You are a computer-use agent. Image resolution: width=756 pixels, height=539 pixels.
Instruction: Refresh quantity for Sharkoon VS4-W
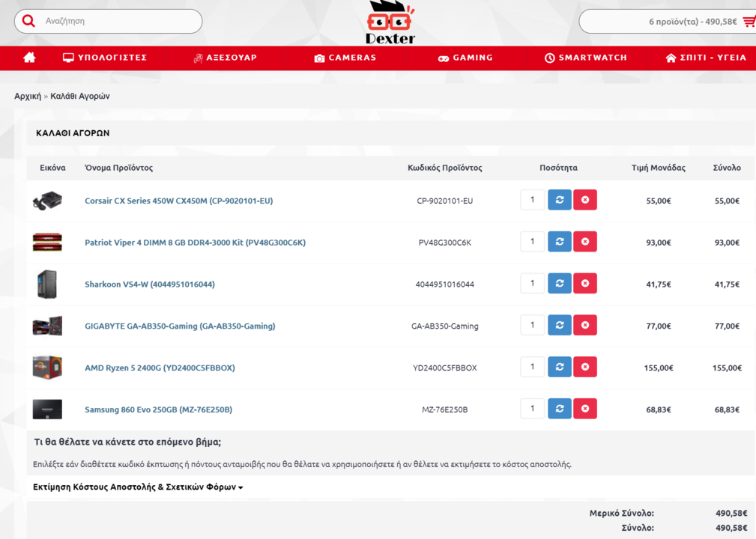pos(559,284)
